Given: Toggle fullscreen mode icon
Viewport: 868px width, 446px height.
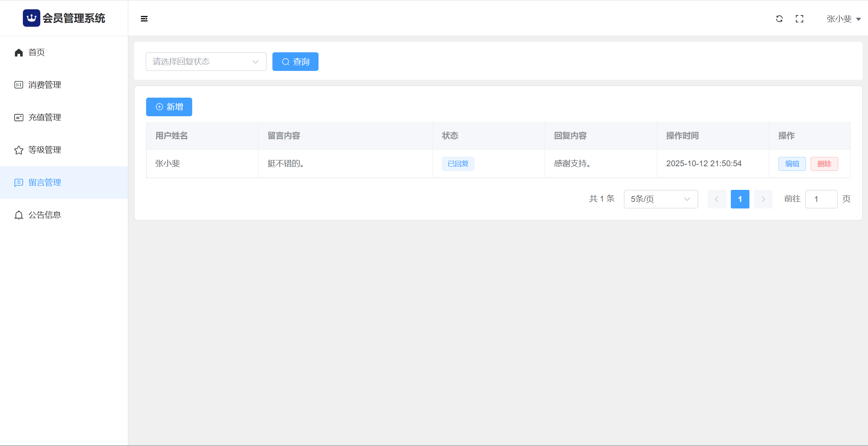Looking at the screenshot, I should pyautogui.click(x=799, y=19).
